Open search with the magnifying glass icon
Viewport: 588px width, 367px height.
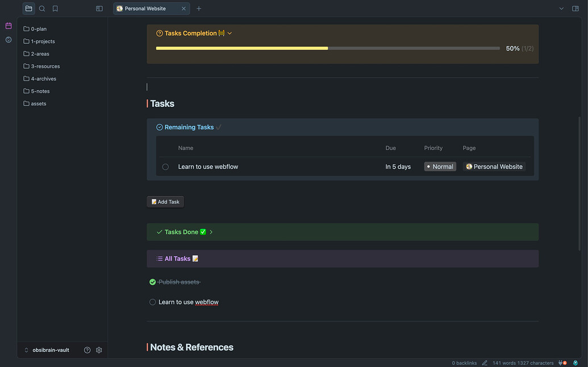tap(41, 9)
